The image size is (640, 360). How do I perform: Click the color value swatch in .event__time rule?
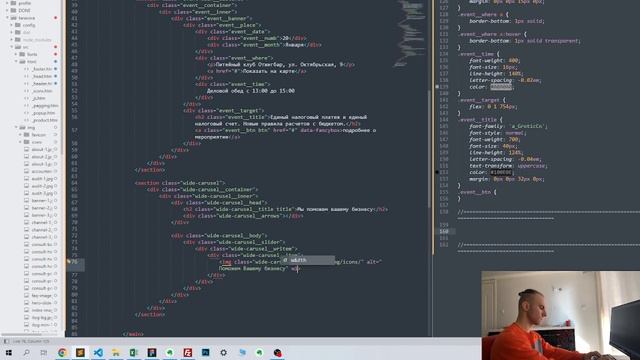click(x=501, y=87)
